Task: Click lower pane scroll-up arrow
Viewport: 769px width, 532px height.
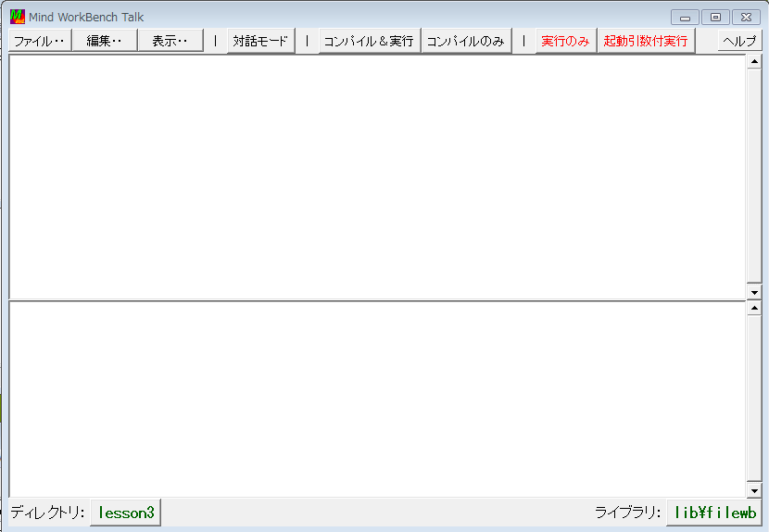Action: 754,308
